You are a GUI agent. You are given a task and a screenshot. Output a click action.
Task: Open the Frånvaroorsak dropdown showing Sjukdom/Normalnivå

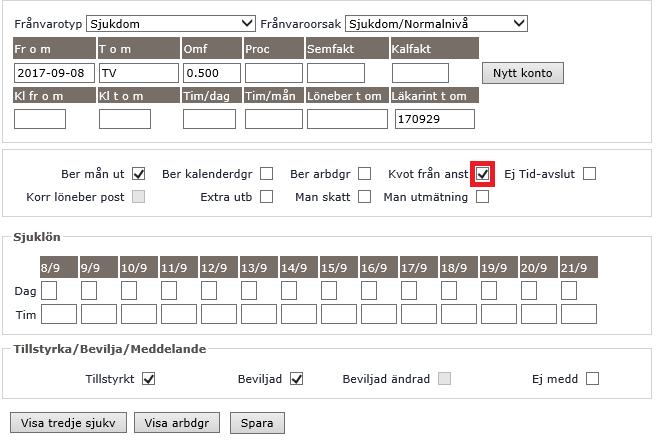point(436,24)
